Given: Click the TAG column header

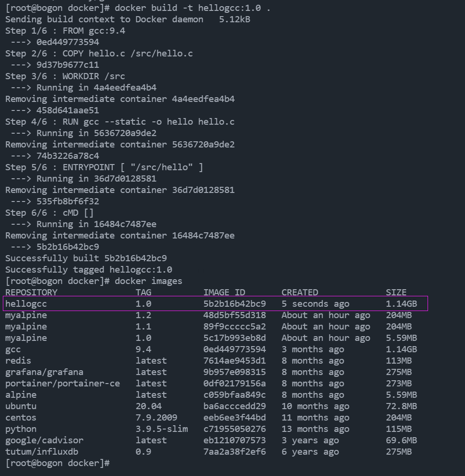Looking at the screenshot, I should coord(143,293).
